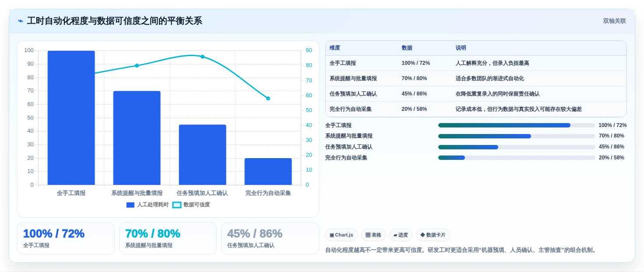This screenshot has height=272, width=644.
Task: Click the 双轴关联 label in the header
Action: tap(614, 21)
